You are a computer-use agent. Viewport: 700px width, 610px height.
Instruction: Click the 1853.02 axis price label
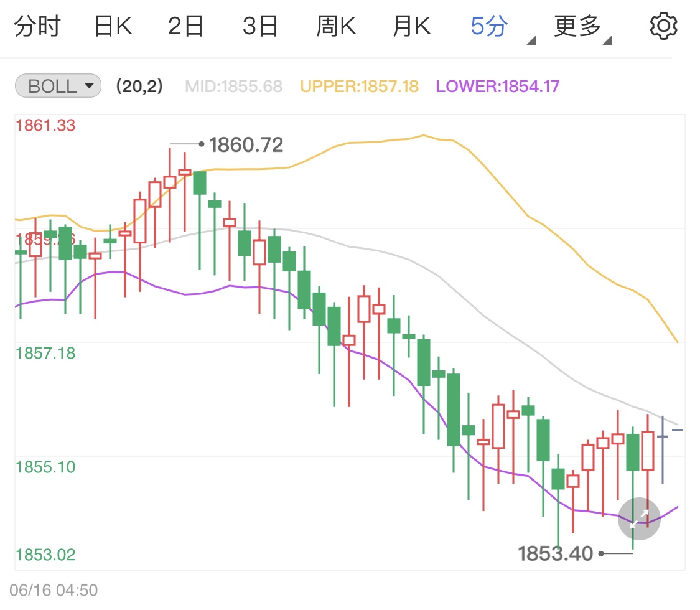click(x=45, y=555)
